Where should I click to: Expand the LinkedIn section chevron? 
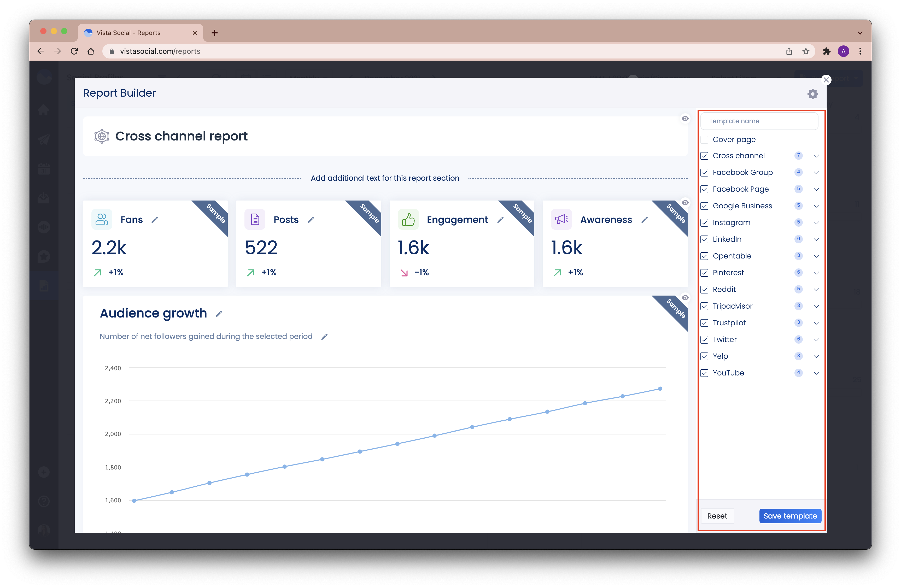[816, 239]
